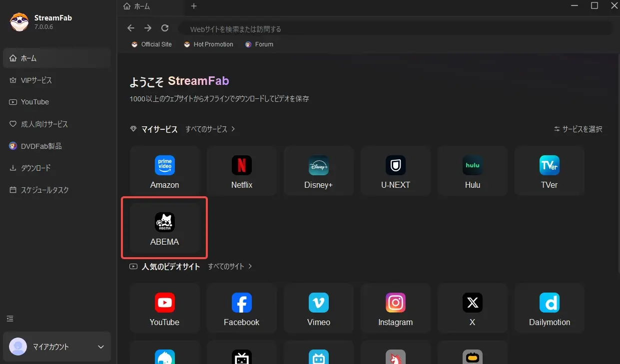Image resolution: width=620 pixels, height=364 pixels.
Task: Click the StreamFab sloth logo
Action: coord(19,22)
